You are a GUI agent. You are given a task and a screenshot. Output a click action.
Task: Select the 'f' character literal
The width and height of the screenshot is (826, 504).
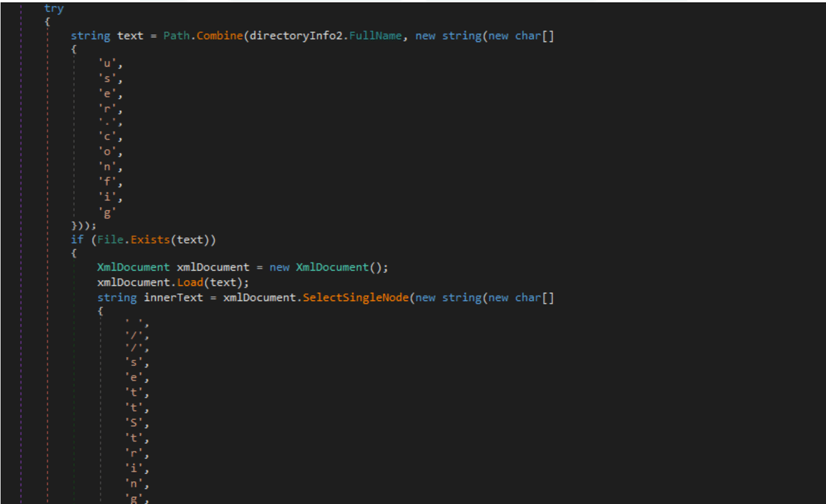(107, 182)
